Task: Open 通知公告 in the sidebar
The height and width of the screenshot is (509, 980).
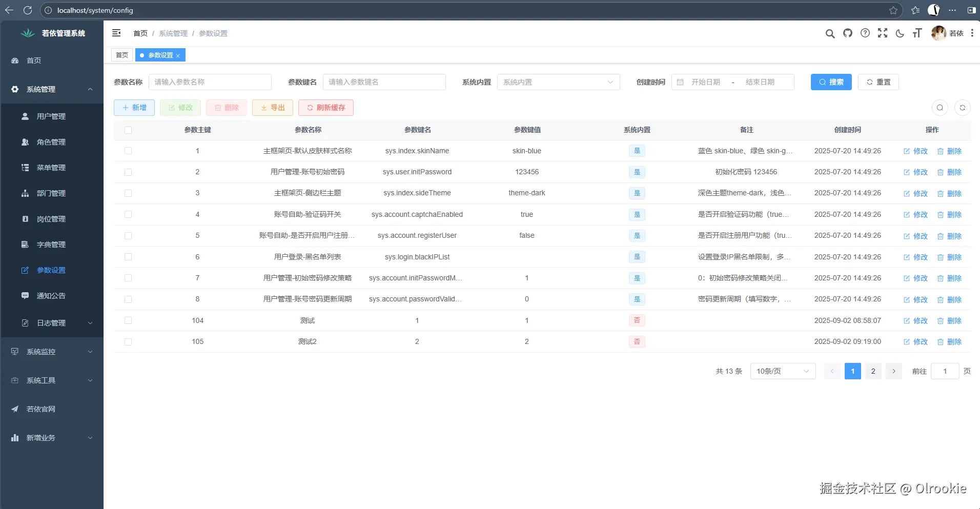Action: [x=52, y=296]
